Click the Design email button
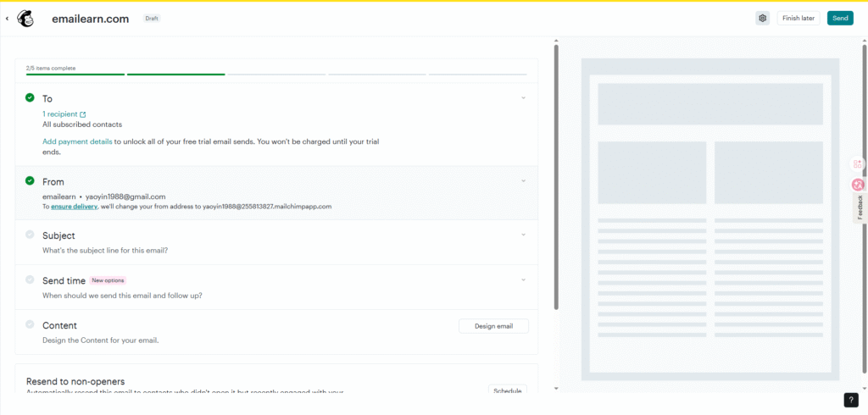 (x=494, y=326)
